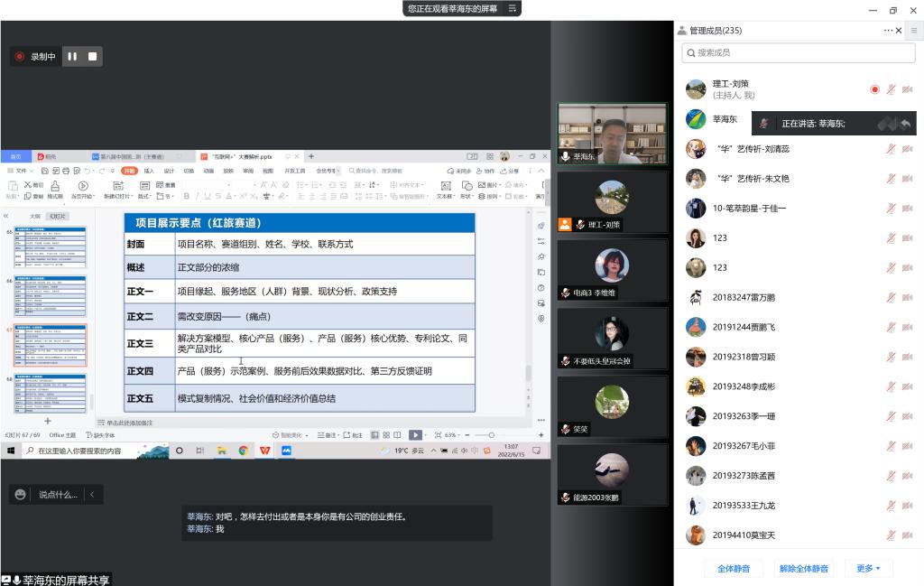
Task: Toggle camera for 理工-刘策
Action: [x=908, y=89]
